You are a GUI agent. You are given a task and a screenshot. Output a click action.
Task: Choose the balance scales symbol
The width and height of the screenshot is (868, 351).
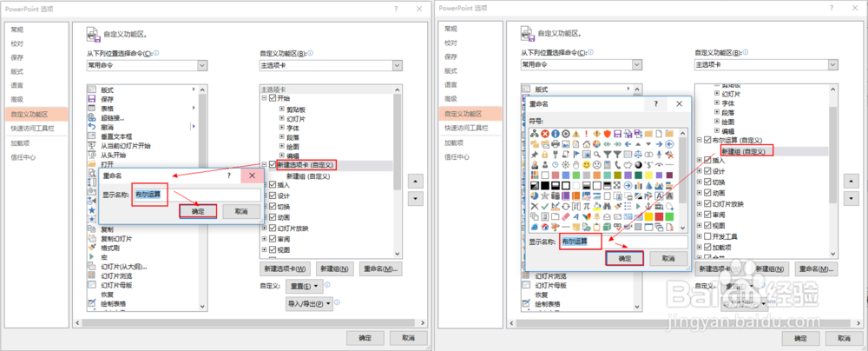pyautogui.click(x=638, y=155)
